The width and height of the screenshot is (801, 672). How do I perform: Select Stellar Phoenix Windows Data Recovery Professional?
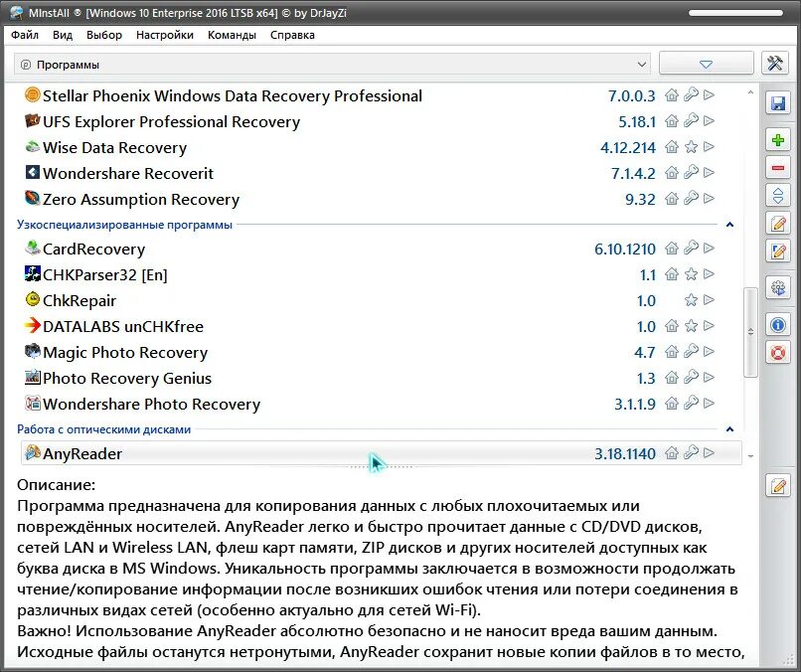(233, 95)
